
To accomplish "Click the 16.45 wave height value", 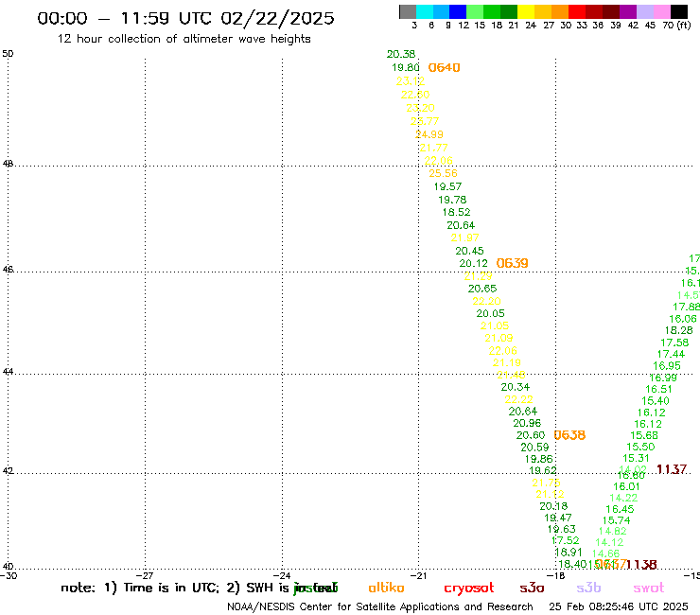I will [620, 509].
